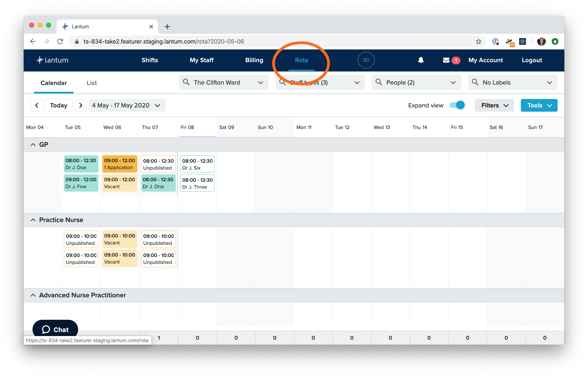Open a new browser tab with plus icon
This screenshot has height=376, width=588.
[x=167, y=27]
